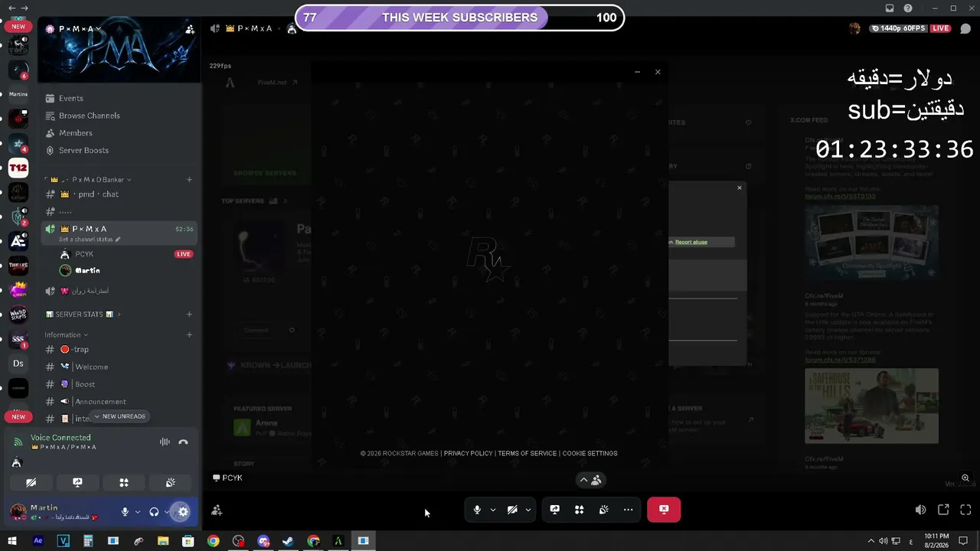Open the soundboard in the voice panel
Screen dimensions: 980x551
click(170, 483)
